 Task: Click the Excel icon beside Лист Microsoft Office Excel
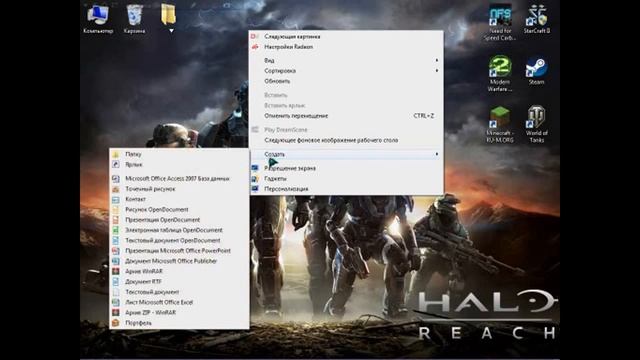pos(116,302)
